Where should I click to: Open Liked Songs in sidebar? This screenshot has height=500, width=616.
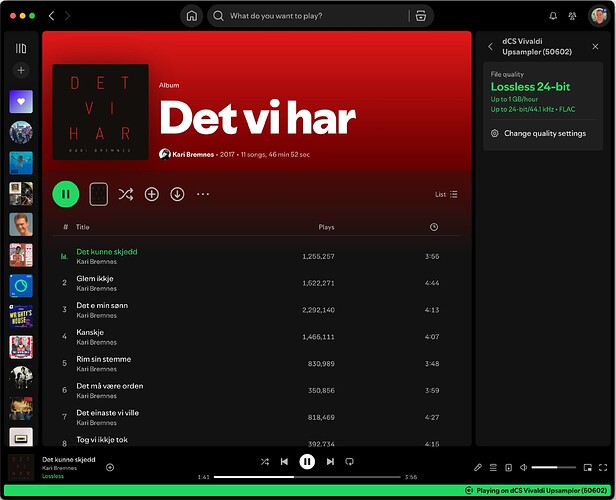(21, 101)
